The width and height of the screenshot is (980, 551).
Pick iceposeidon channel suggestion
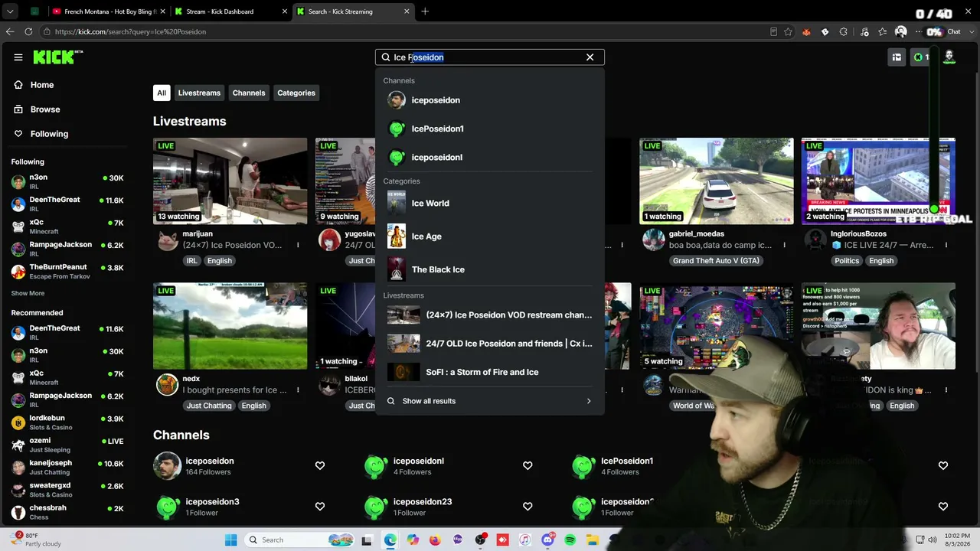(490, 100)
